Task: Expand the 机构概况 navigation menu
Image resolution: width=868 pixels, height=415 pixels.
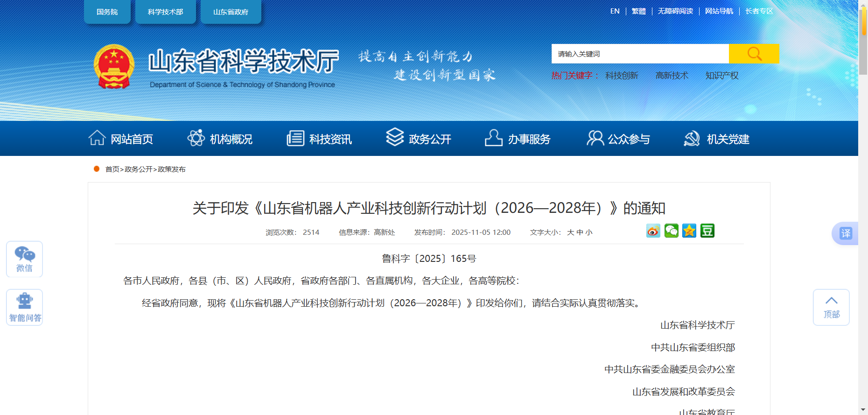Action: pyautogui.click(x=220, y=139)
